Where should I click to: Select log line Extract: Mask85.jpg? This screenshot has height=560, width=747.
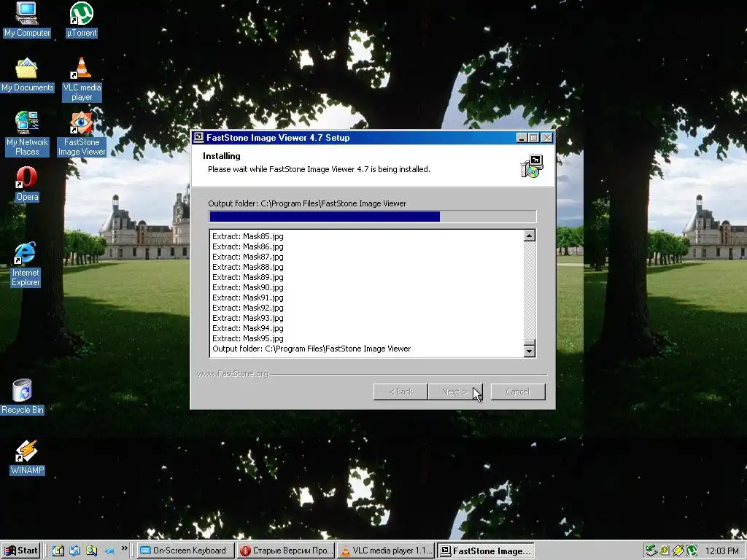[248, 236]
